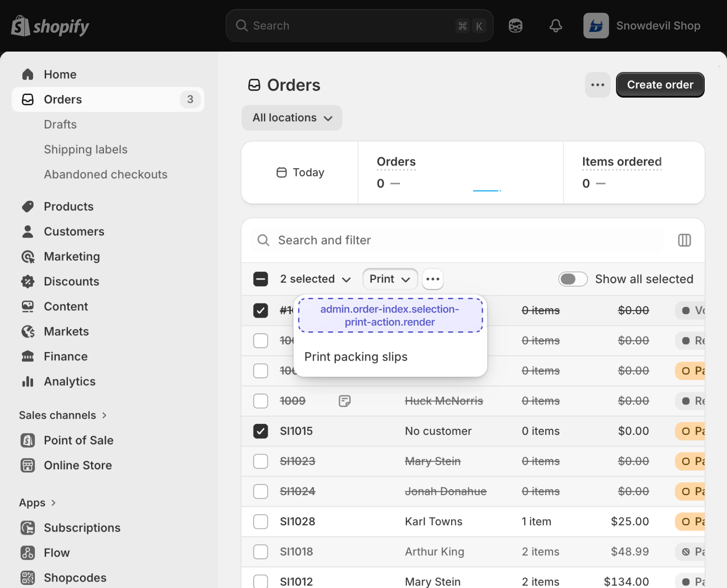
Task: Click the magnifier icon in Search and filter
Action: click(x=263, y=240)
